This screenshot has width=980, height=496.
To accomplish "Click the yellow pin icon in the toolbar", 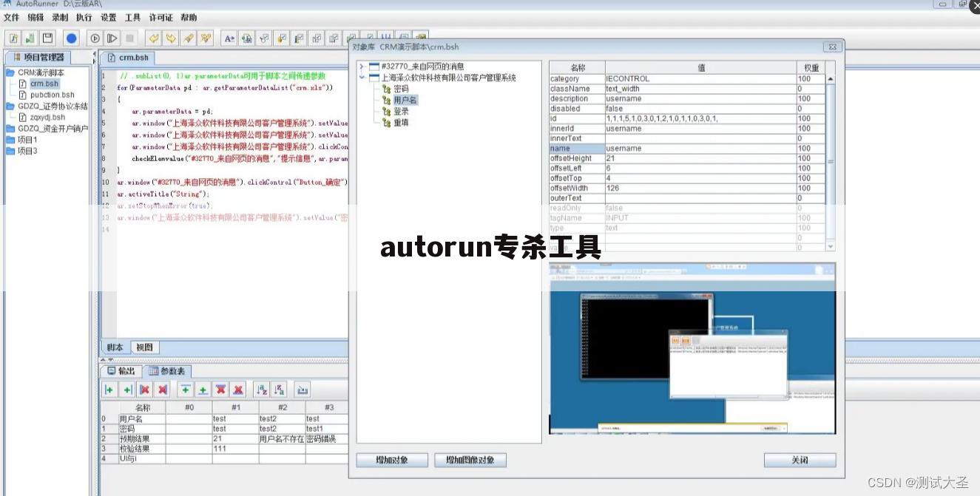I will (189, 38).
